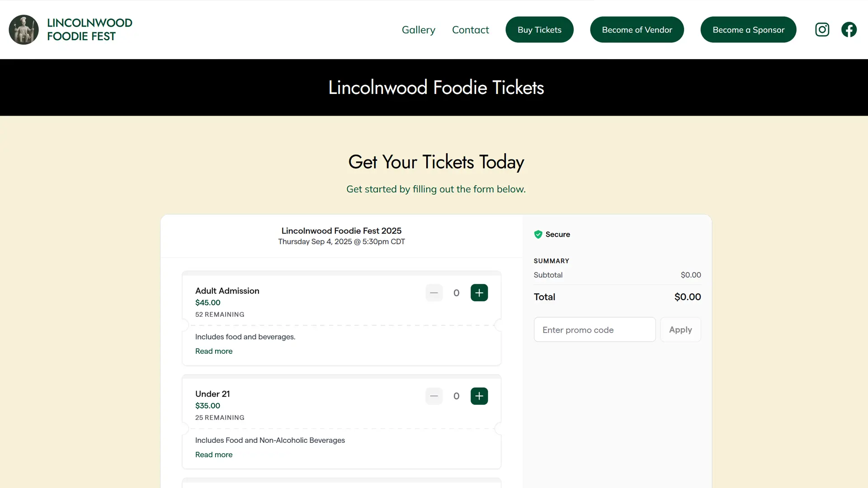Screen dimensions: 868x488
Task: Open the Instagram icon link
Action: [x=822, y=30]
